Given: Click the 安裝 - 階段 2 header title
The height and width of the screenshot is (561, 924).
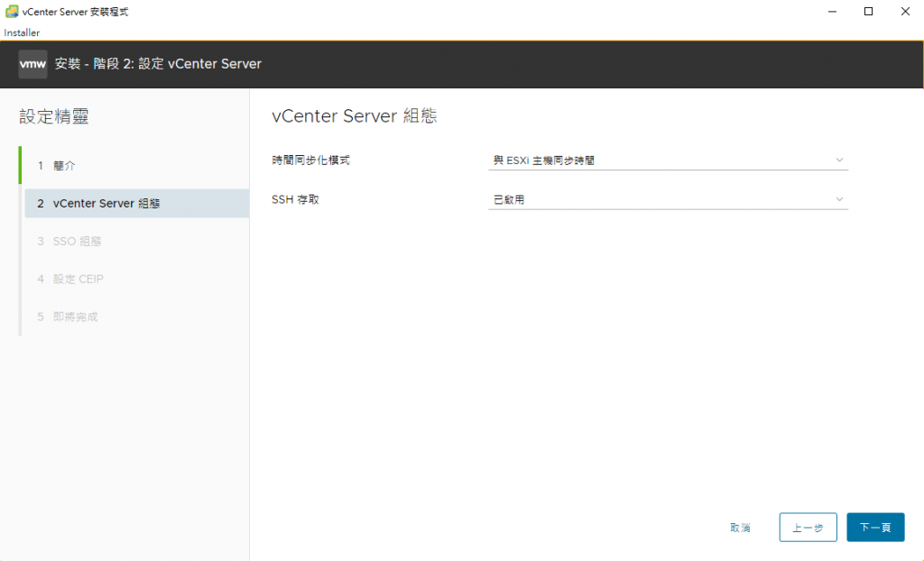Looking at the screenshot, I should [158, 64].
